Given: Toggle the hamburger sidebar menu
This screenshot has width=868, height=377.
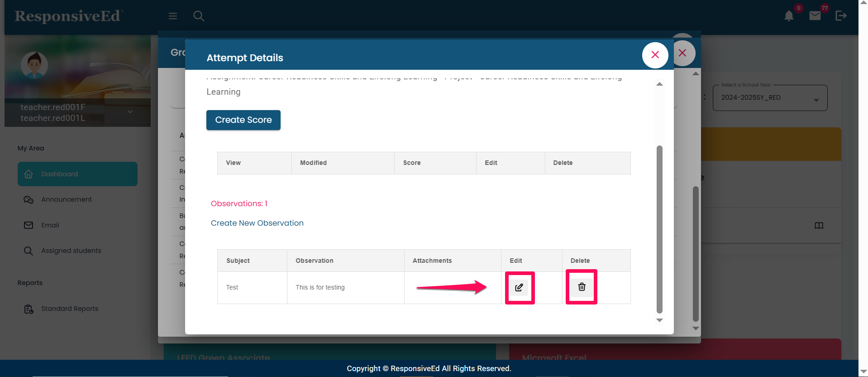Looking at the screenshot, I should point(173,16).
